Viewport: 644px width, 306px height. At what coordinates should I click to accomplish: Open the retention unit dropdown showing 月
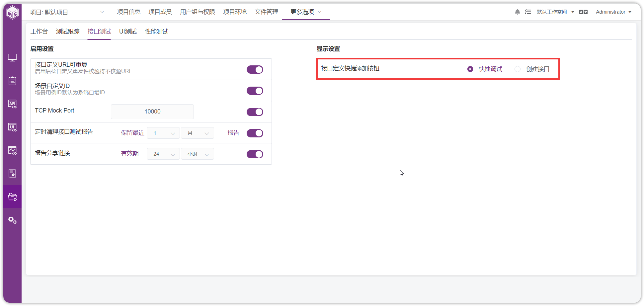click(x=198, y=133)
